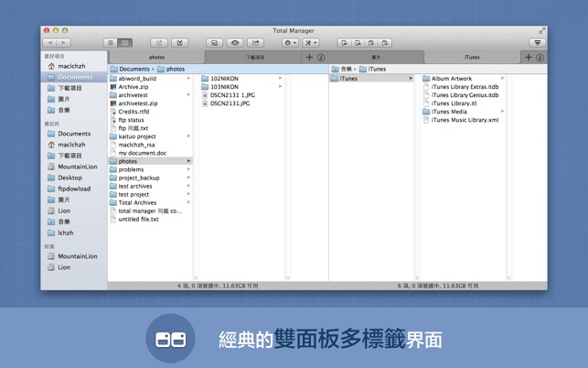This screenshot has height=368, width=588.
Task: Click photos in the left path bar
Action: pos(171,69)
